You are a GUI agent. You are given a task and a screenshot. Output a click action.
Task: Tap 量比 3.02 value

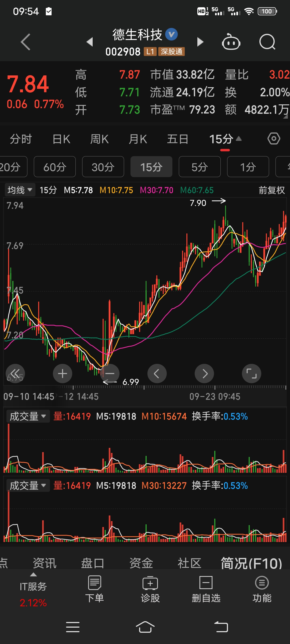(257, 75)
